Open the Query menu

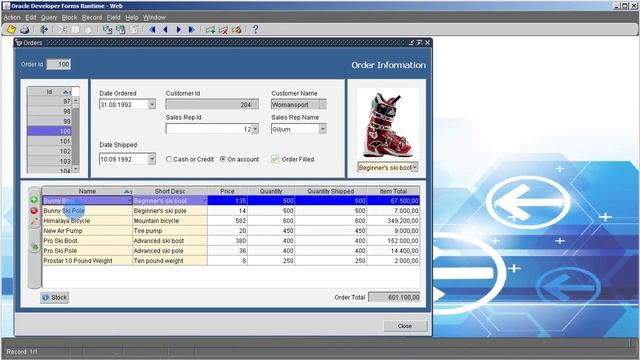49,18
